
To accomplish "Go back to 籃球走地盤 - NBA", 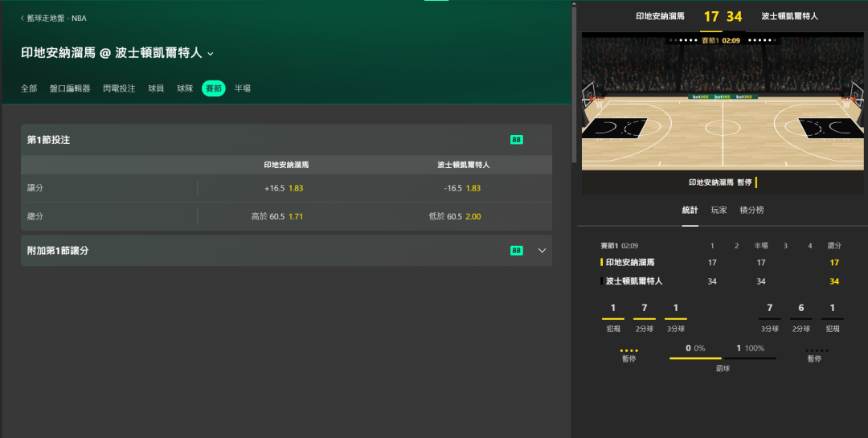I will [54, 18].
